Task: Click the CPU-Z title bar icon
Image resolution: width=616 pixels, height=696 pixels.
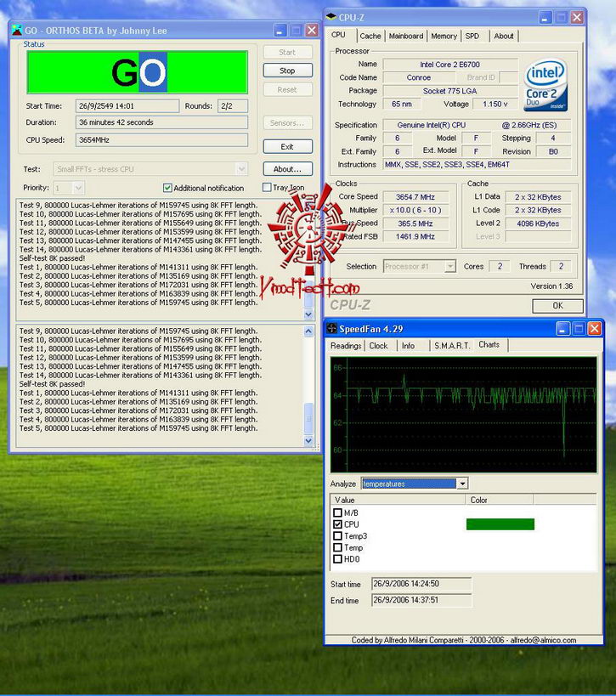Action: [x=331, y=17]
